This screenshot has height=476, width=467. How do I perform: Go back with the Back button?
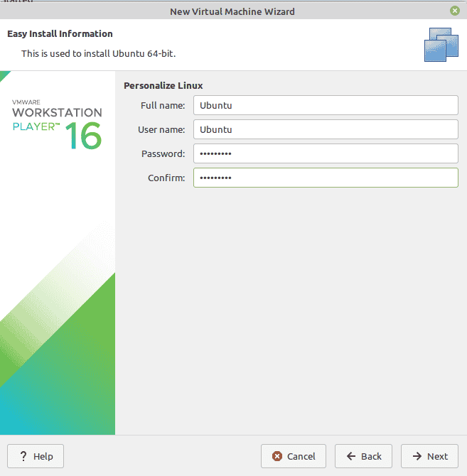click(x=363, y=456)
